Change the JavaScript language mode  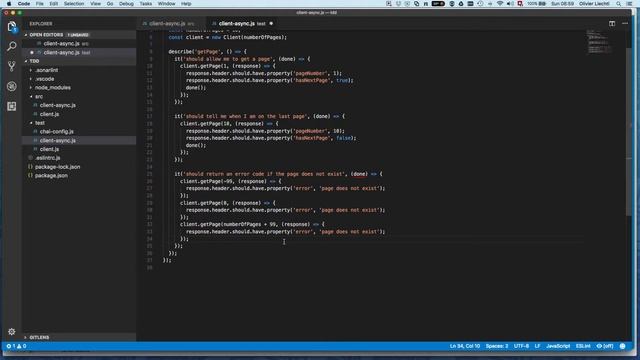(x=558, y=346)
